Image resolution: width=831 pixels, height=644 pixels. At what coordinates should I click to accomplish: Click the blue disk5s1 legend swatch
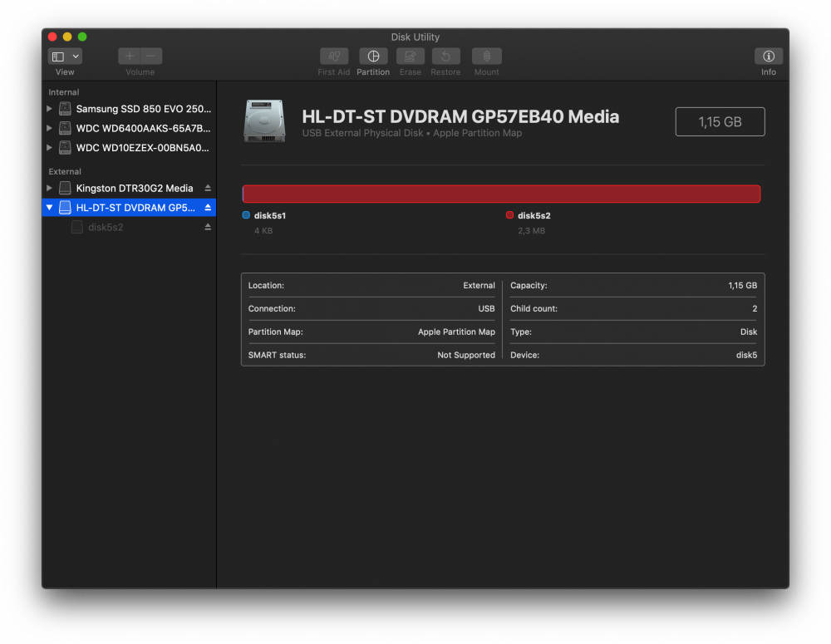pyautogui.click(x=246, y=215)
